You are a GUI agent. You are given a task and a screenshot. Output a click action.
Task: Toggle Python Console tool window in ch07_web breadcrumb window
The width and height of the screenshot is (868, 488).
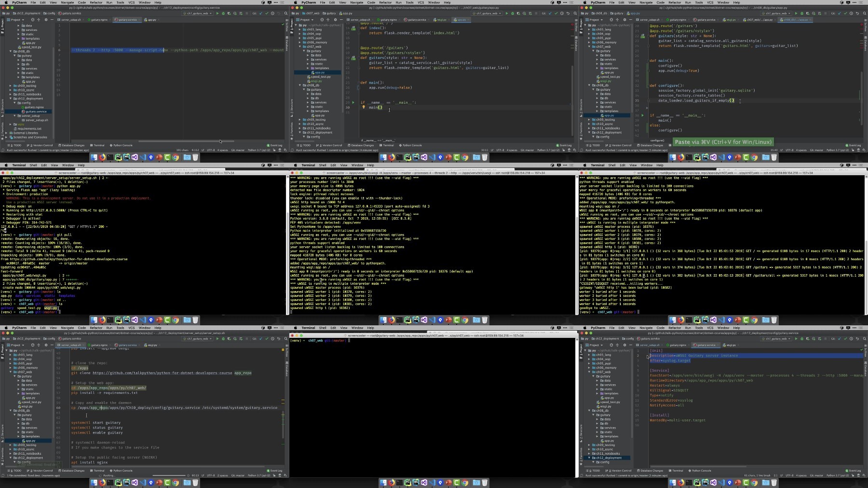point(411,145)
